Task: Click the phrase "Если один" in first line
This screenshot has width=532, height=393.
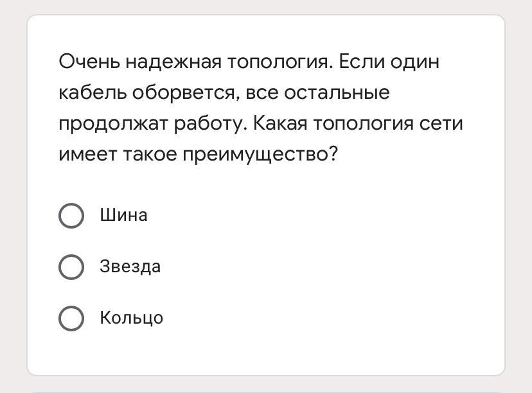Action: point(389,62)
